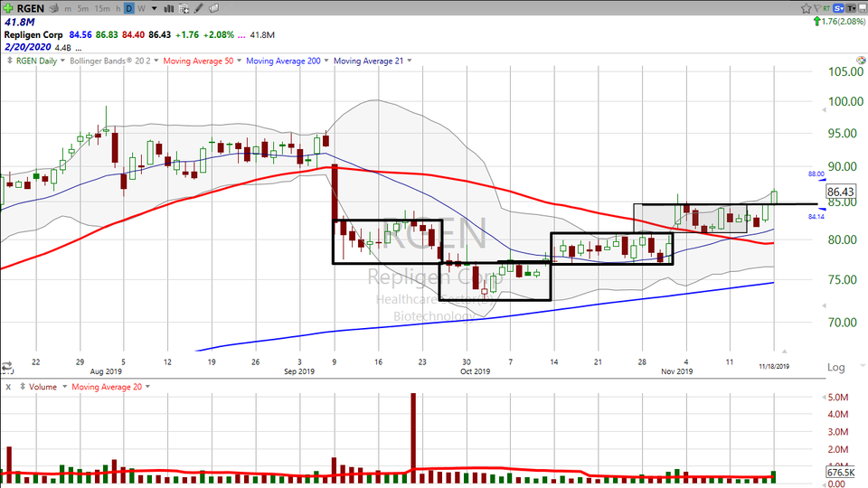Click the green plus add-symbol icon

click(8, 8)
